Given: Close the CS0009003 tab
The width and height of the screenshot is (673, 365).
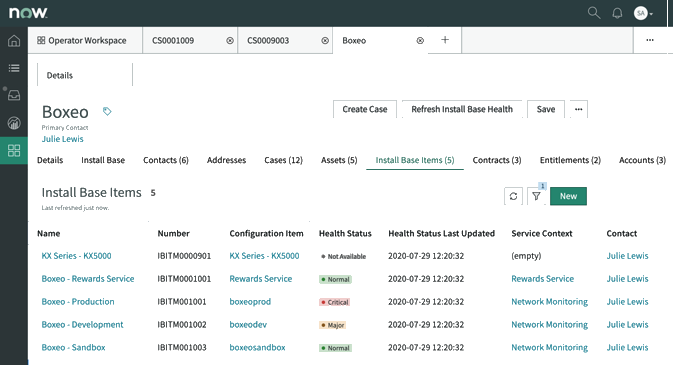Looking at the screenshot, I should (x=325, y=40).
